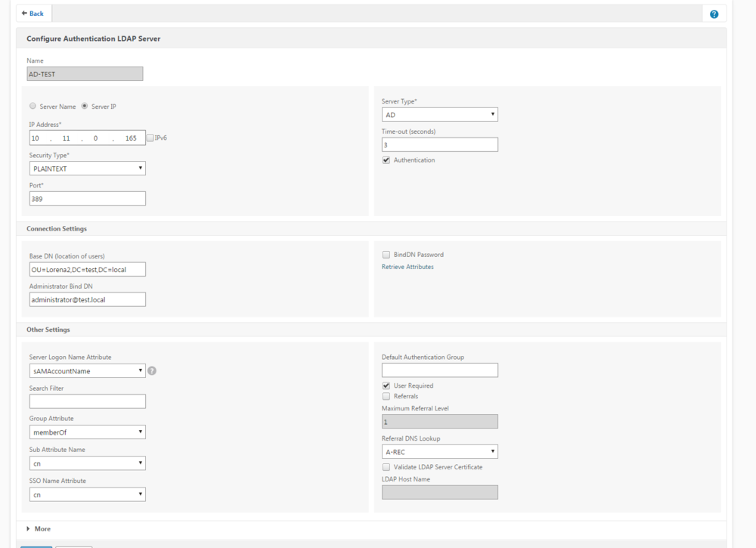Disable the Authentication checkbox
This screenshot has height=548, width=756.
pos(386,159)
